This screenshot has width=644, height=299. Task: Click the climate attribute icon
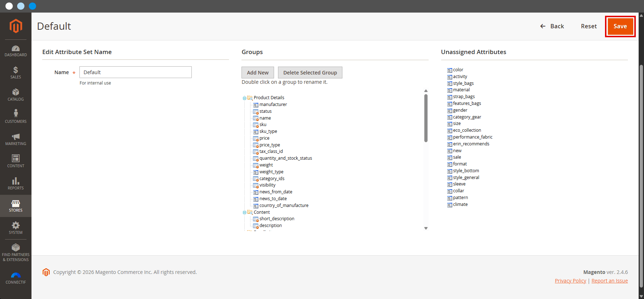450,205
